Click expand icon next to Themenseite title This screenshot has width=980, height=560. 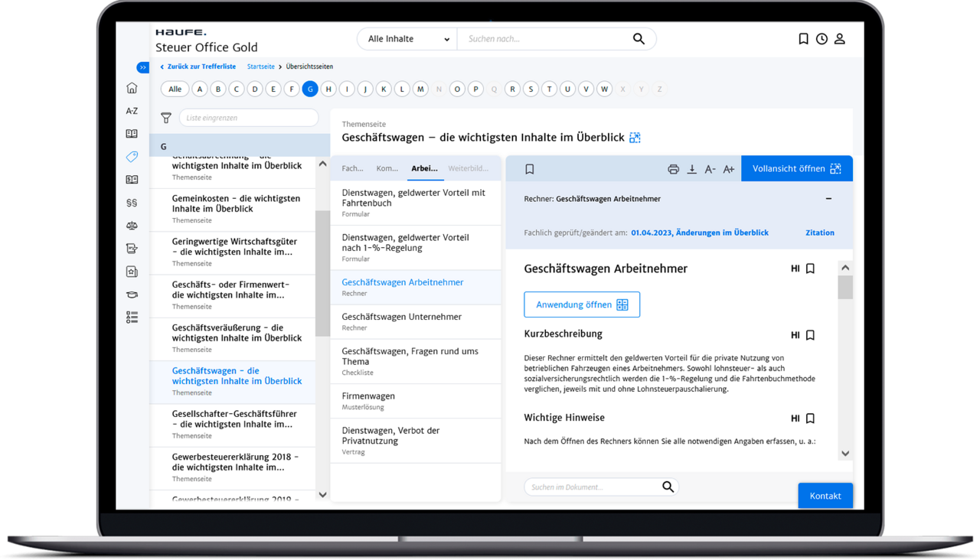[x=635, y=138]
